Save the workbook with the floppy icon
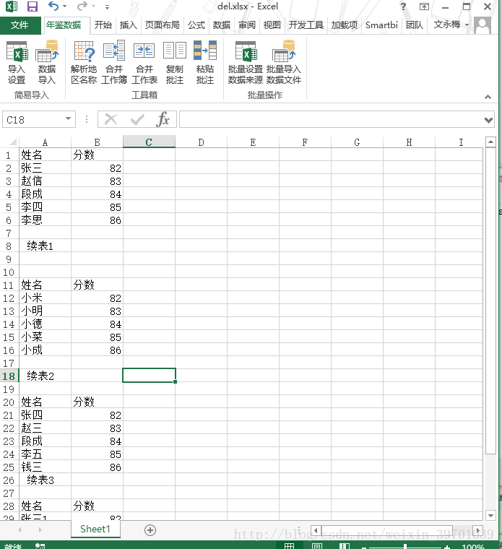Image resolution: width=502 pixels, height=549 pixels. tap(32, 6)
